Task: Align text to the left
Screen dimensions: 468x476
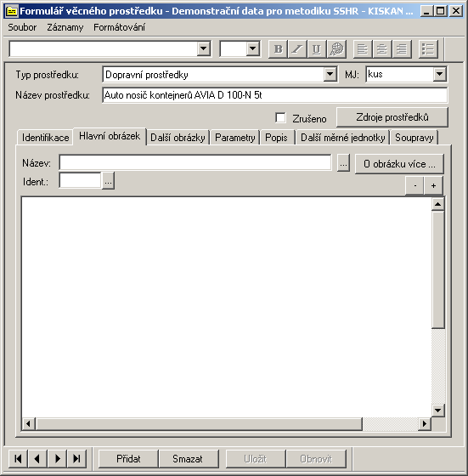Action: pyautogui.click(x=363, y=49)
